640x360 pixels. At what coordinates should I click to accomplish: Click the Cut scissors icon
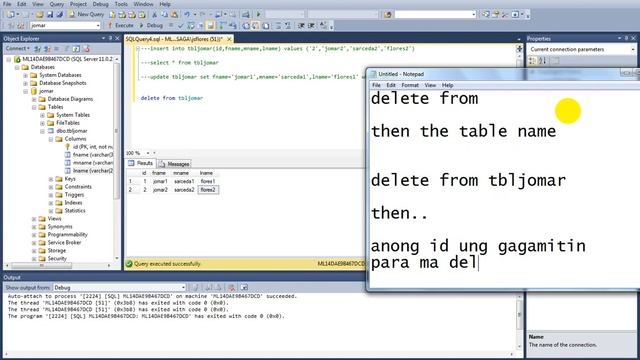click(154, 15)
